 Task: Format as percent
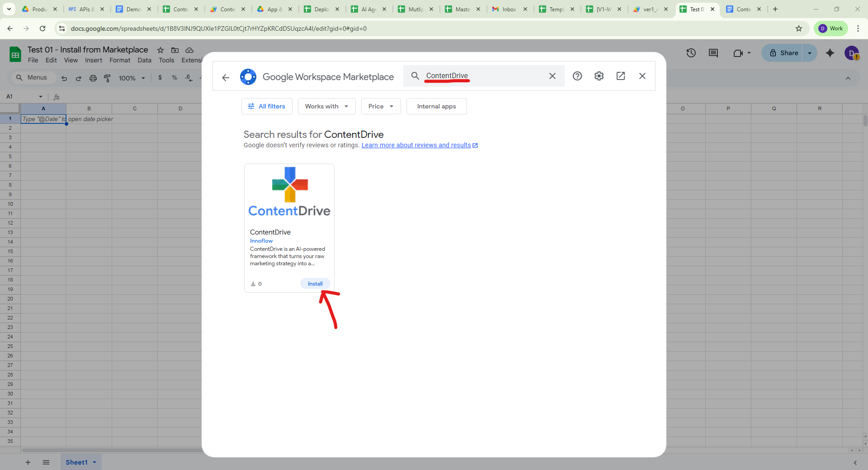tap(175, 78)
